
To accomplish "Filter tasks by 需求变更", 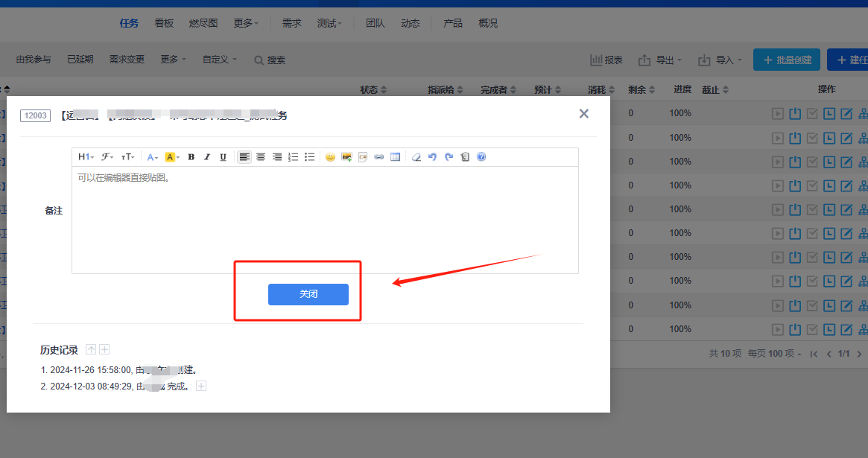I will coord(127,59).
